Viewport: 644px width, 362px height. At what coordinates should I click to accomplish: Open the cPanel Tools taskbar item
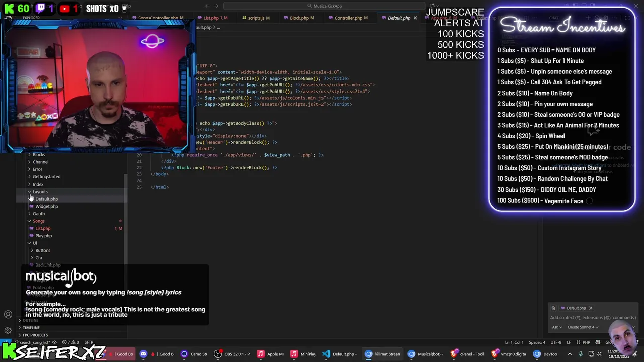(x=467, y=354)
